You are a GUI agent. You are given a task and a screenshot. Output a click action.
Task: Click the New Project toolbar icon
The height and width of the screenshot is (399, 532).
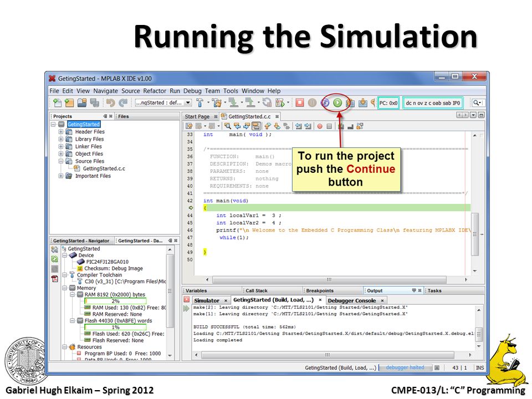(69, 103)
